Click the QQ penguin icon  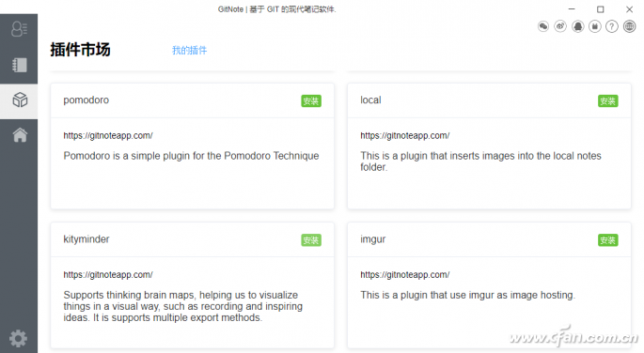click(578, 26)
